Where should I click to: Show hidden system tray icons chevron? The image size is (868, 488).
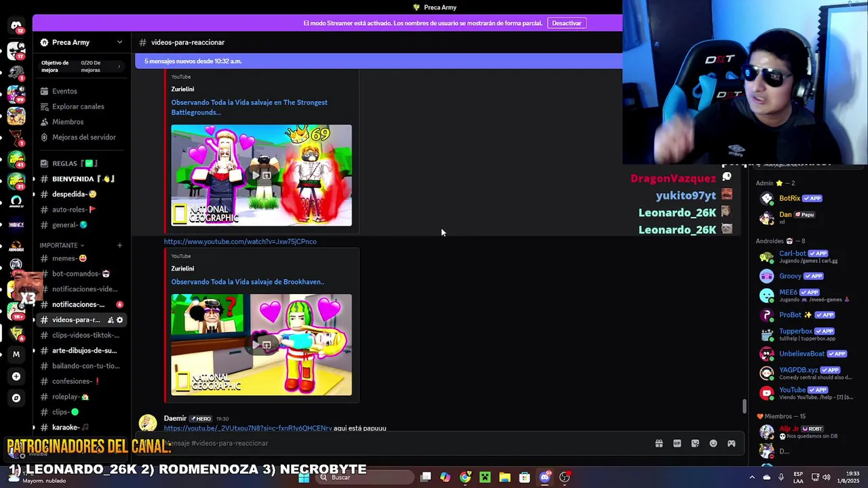pyautogui.click(x=753, y=477)
